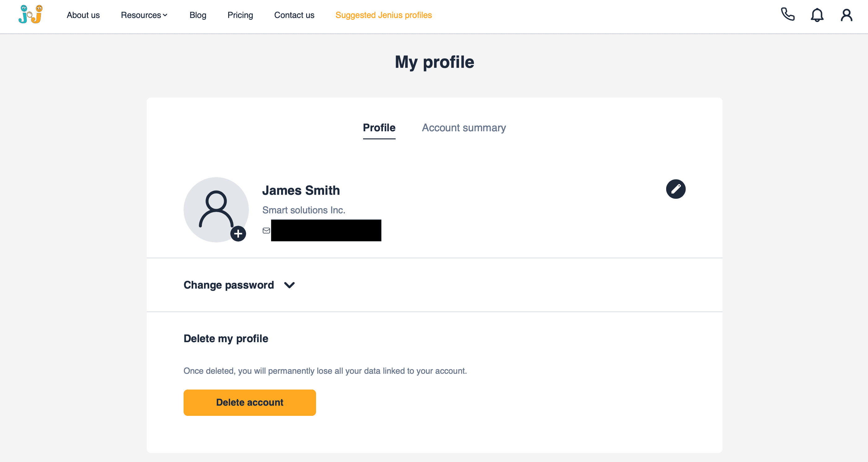Open the Blog link
Viewport: 868px width, 462px height.
198,15
